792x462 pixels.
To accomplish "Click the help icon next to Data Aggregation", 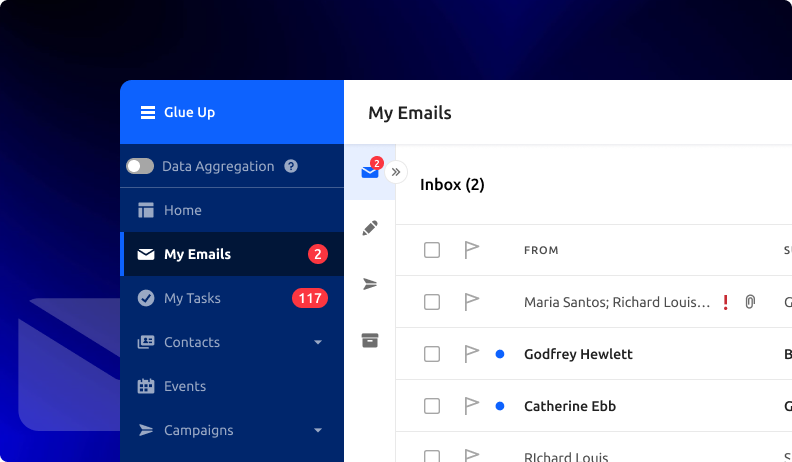I will coord(291,167).
